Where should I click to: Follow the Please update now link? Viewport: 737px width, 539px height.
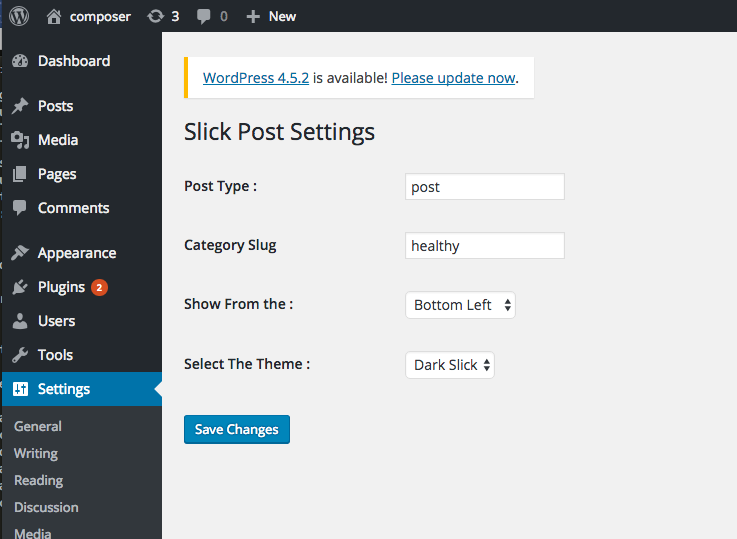pos(454,78)
